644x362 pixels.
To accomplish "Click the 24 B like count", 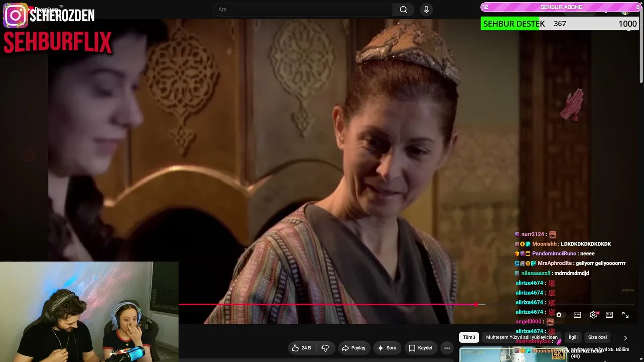I will 306,348.
